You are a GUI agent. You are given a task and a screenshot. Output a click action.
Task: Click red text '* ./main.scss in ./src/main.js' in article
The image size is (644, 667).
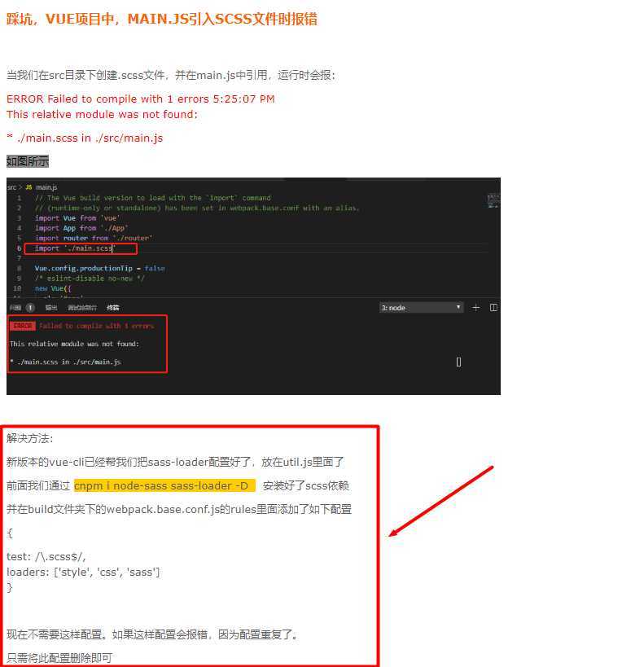tap(85, 138)
